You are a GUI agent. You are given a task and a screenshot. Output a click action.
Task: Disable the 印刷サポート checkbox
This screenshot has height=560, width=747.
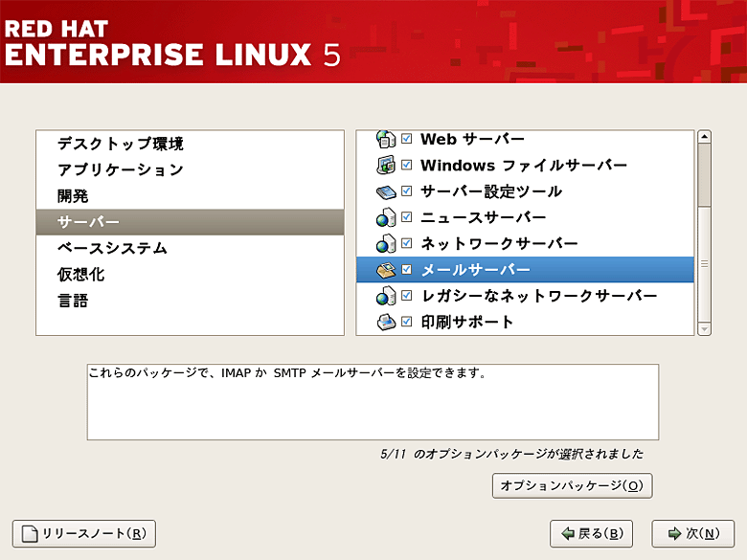point(407,322)
